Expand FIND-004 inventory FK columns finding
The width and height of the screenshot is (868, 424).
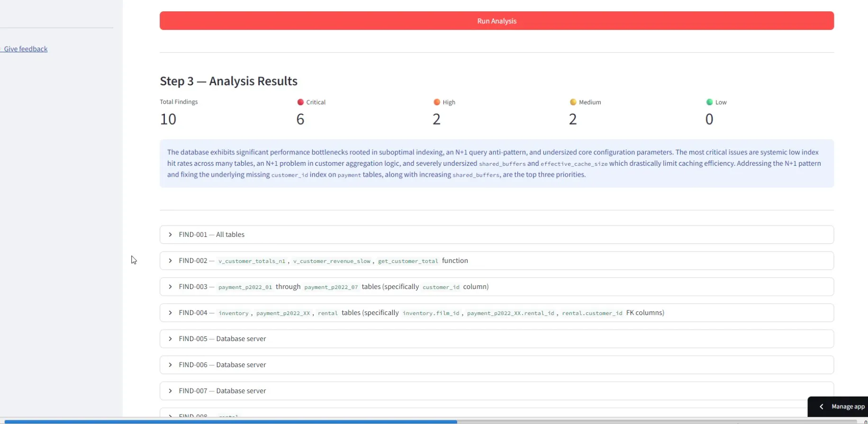tap(497, 313)
